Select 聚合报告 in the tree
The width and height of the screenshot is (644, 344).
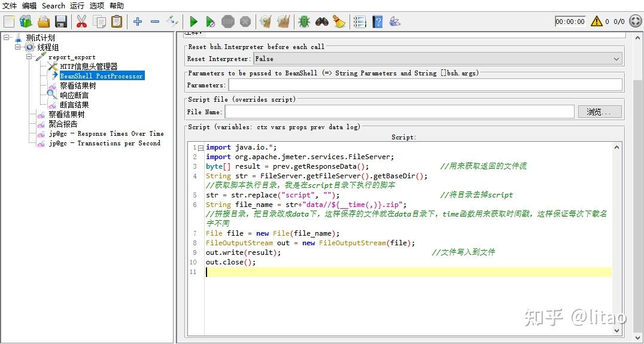tap(63, 124)
